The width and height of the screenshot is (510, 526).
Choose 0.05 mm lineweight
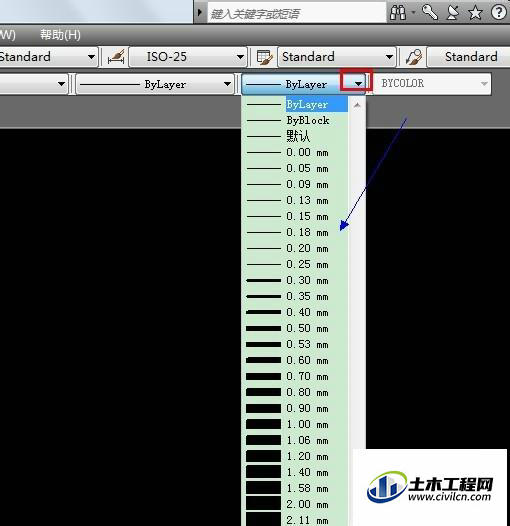pos(295,168)
